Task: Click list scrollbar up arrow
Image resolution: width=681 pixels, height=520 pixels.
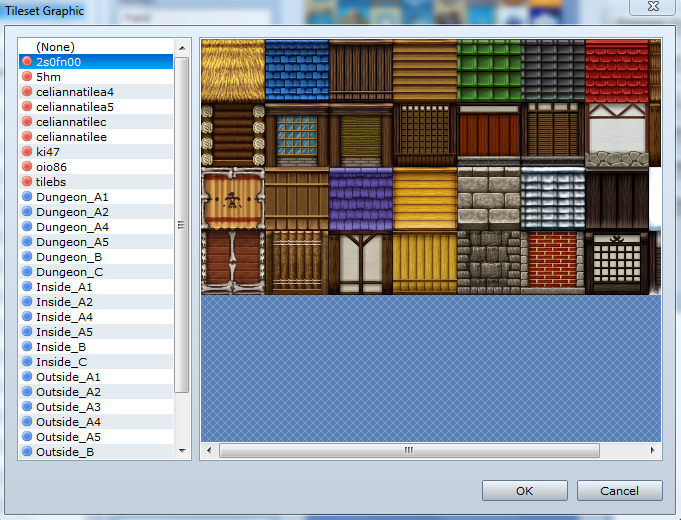Action: 182,48
